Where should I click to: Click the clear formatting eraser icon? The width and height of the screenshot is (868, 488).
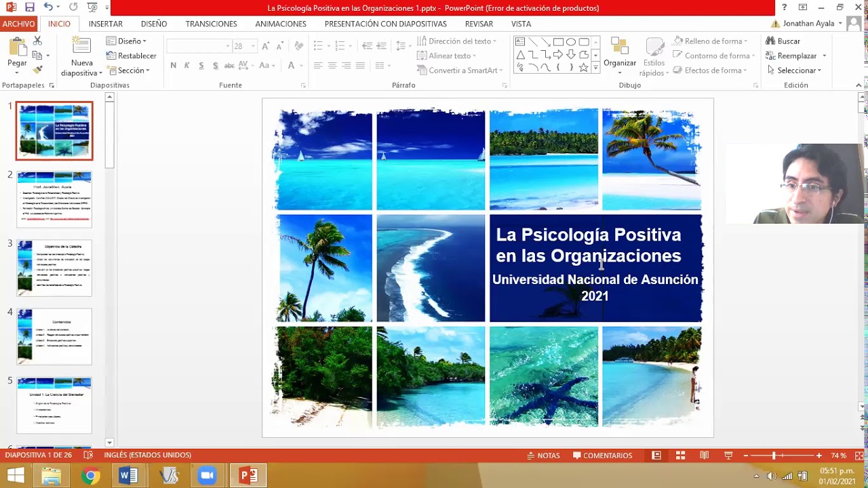tap(299, 46)
